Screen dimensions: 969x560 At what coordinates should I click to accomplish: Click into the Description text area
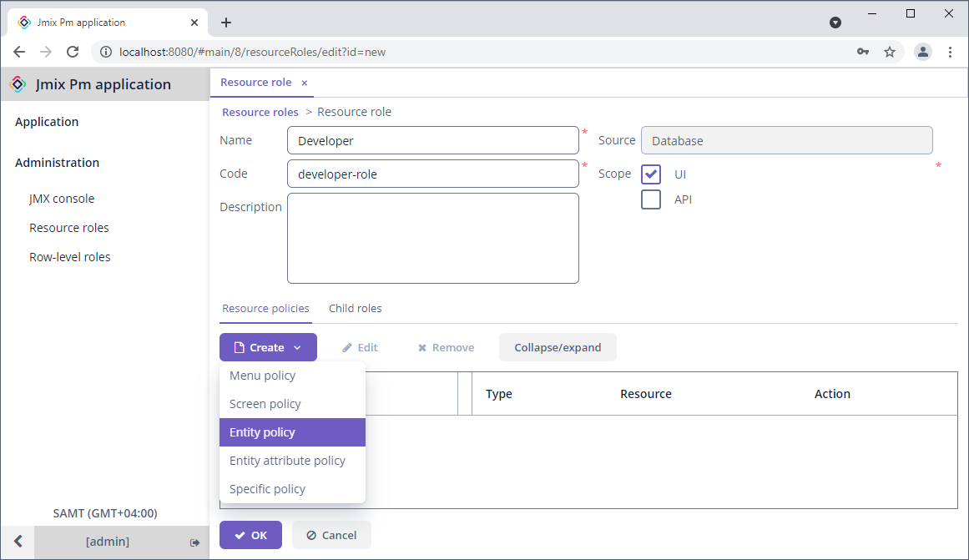coord(432,238)
